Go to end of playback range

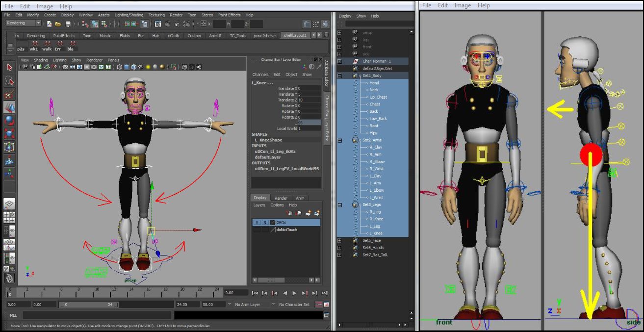(x=324, y=293)
